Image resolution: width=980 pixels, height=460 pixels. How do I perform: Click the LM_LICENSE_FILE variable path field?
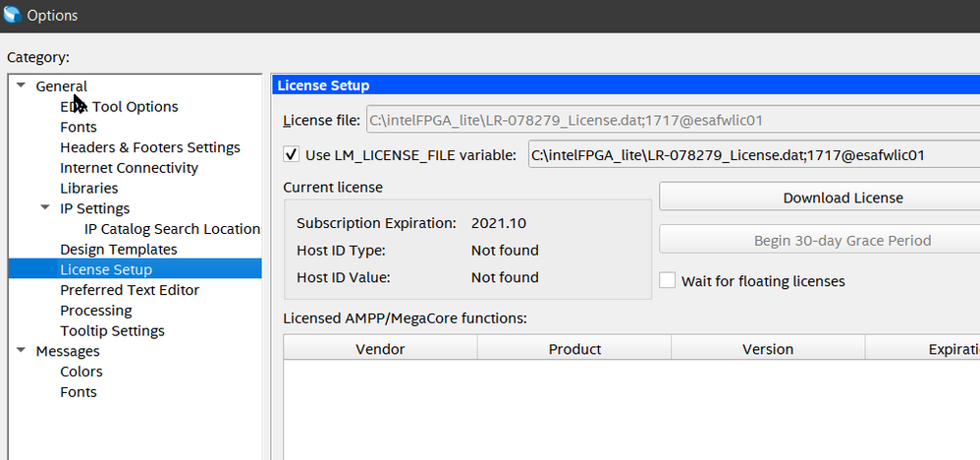click(752, 154)
